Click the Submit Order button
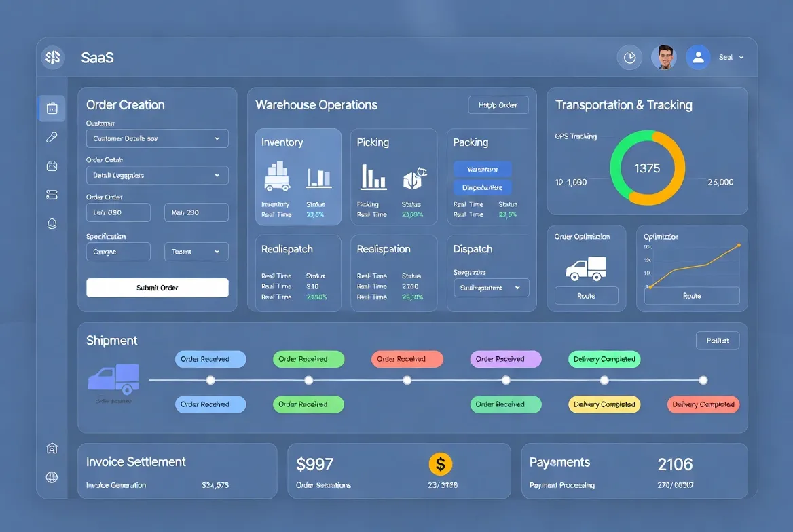This screenshot has height=532, width=793. click(x=157, y=288)
